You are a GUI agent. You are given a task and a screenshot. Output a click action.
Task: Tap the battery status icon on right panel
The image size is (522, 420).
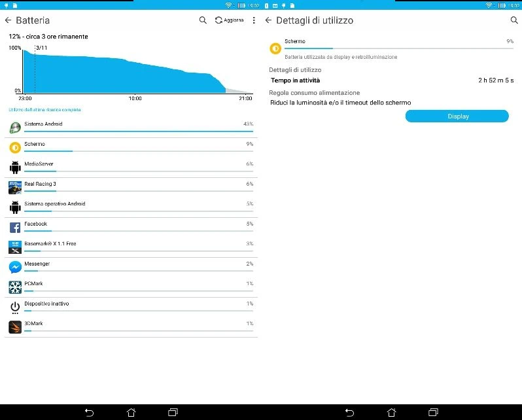click(502, 5)
